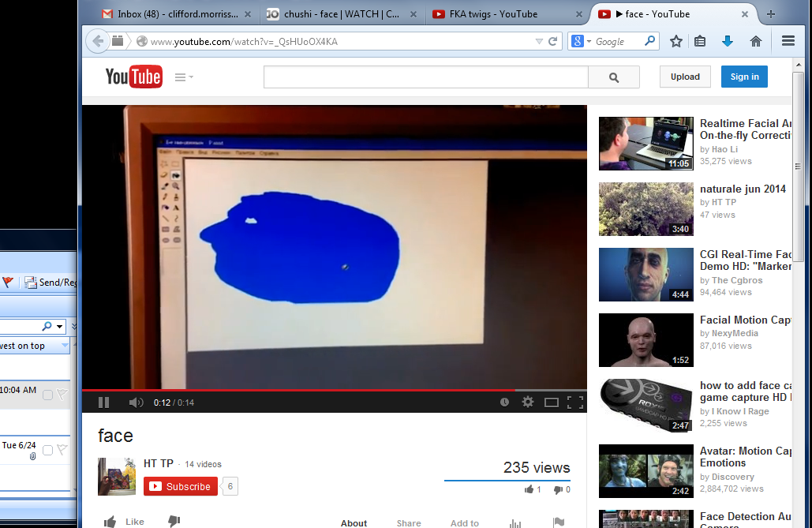The image size is (812, 528).
Task: Switch to FKA twigs YouTube tab
Action: 493,14
